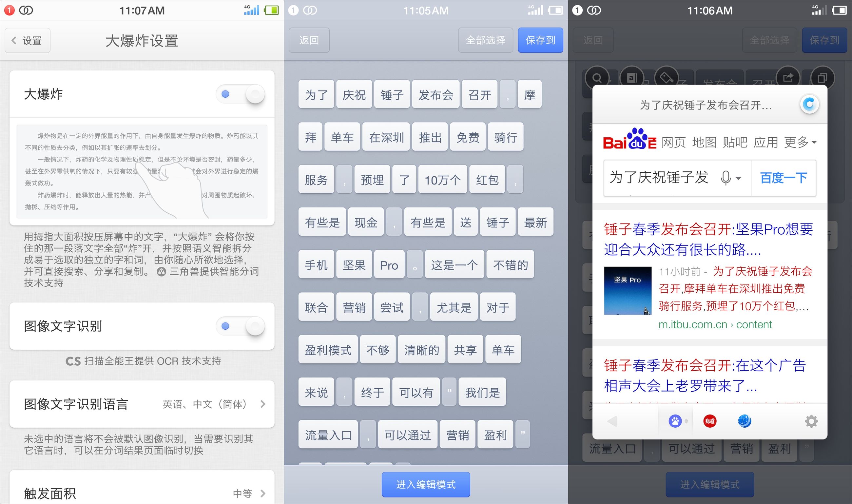Select the 发布会 word chip
Image resolution: width=852 pixels, height=504 pixels.
436,94
